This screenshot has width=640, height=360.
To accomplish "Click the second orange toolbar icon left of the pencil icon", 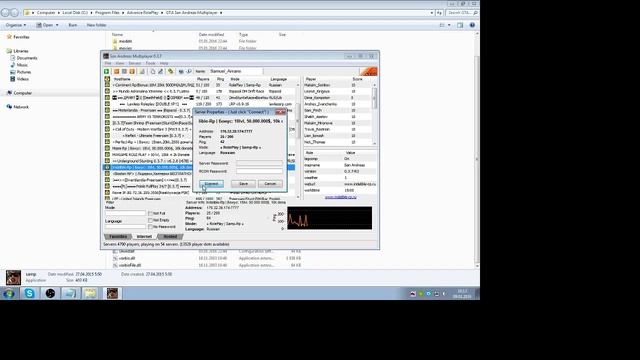I will point(132,71).
